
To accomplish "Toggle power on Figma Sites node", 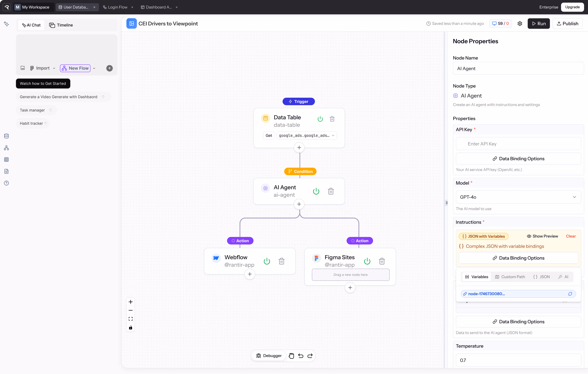I will pyautogui.click(x=367, y=261).
